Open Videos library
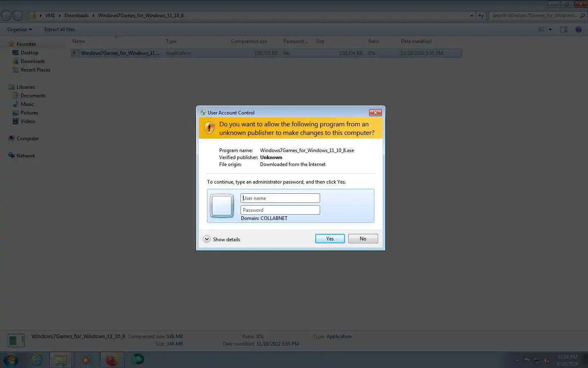This screenshot has height=368, width=588. pyautogui.click(x=28, y=121)
